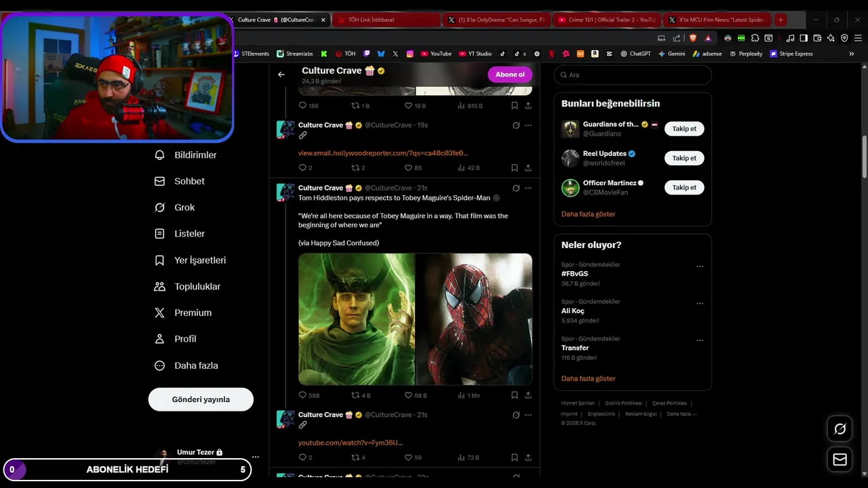The height and width of the screenshot is (488, 868).
Task: Open more options on the youtube.com link post
Action: point(528,415)
